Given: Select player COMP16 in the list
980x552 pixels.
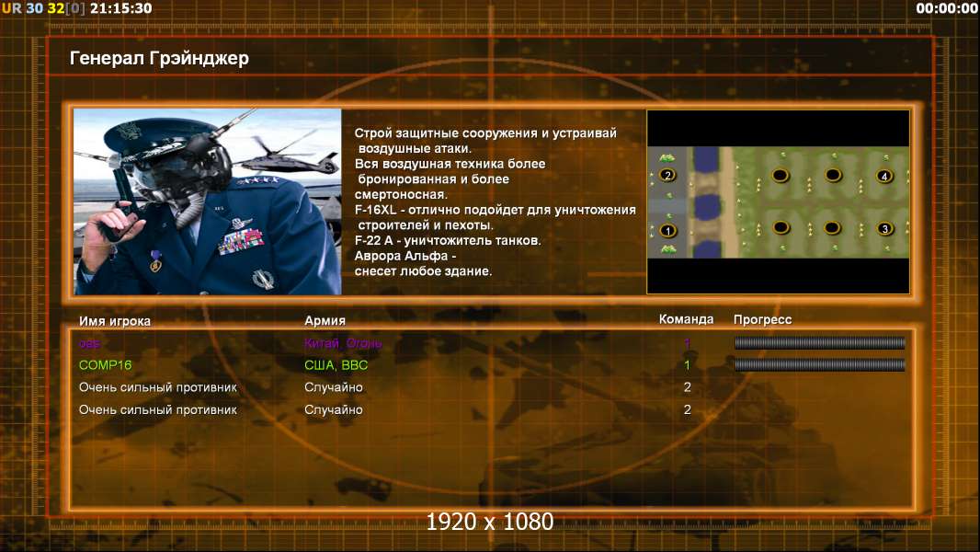Looking at the screenshot, I should coord(105,365).
